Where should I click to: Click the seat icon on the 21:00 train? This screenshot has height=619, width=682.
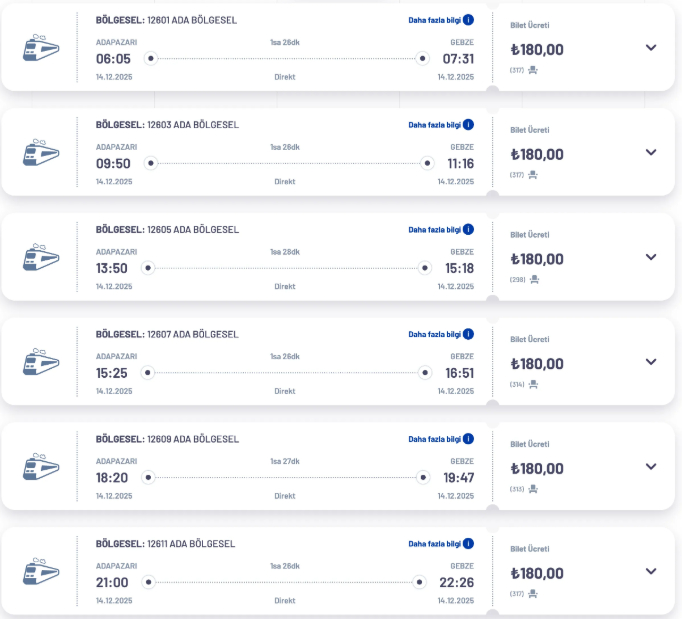point(533,594)
